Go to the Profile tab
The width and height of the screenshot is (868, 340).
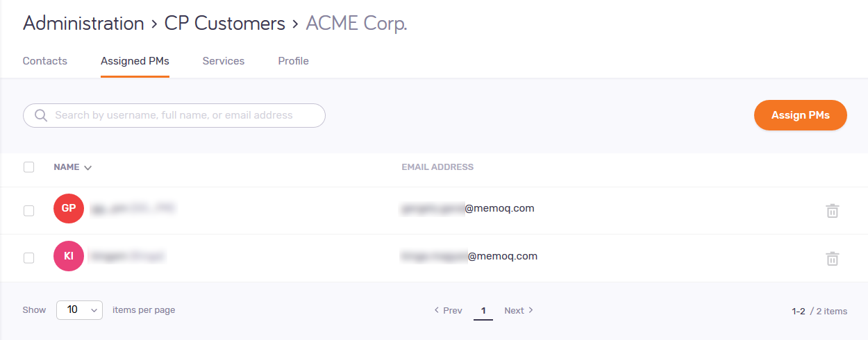click(x=293, y=61)
